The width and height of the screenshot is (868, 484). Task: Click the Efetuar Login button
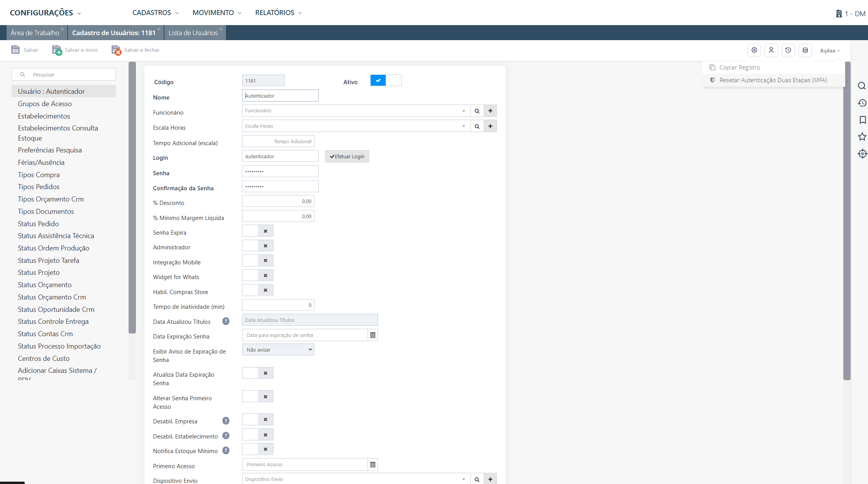coord(347,156)
